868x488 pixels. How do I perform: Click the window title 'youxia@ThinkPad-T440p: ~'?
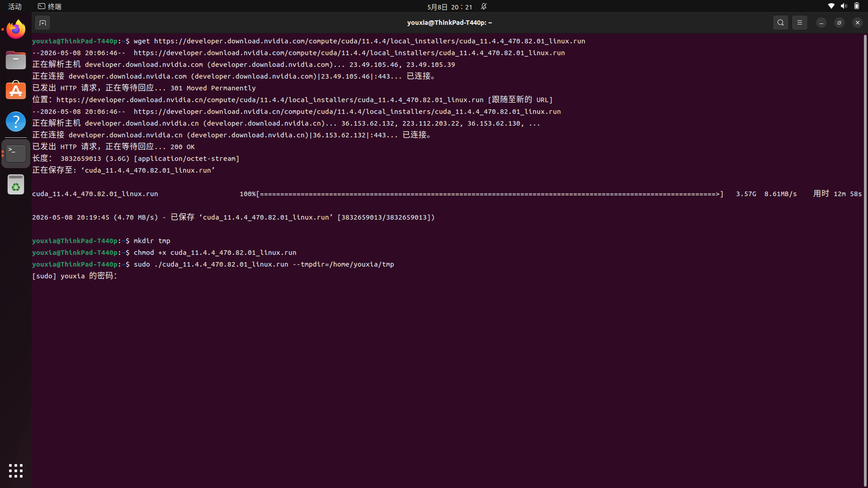(450, 23)
